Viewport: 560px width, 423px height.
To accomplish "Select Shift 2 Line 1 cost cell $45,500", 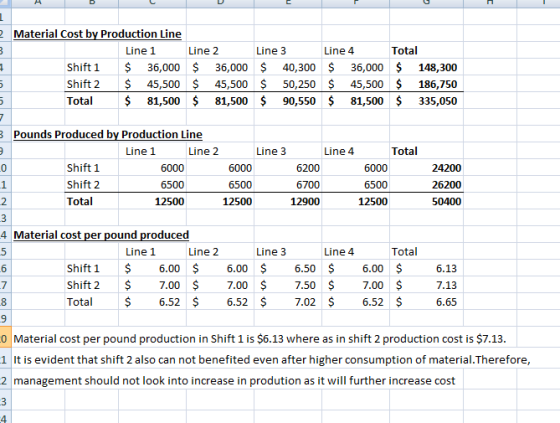I will point(152,84).
